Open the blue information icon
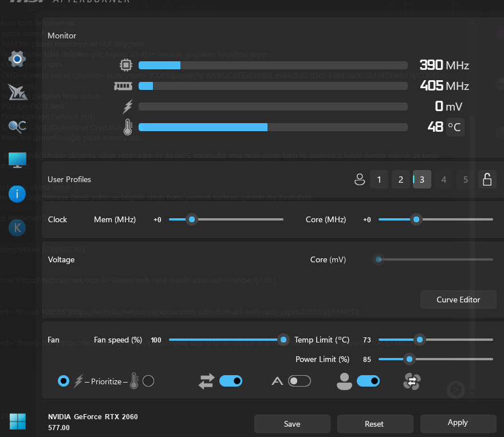The image size is (504, 437). (x=17, y=194)
